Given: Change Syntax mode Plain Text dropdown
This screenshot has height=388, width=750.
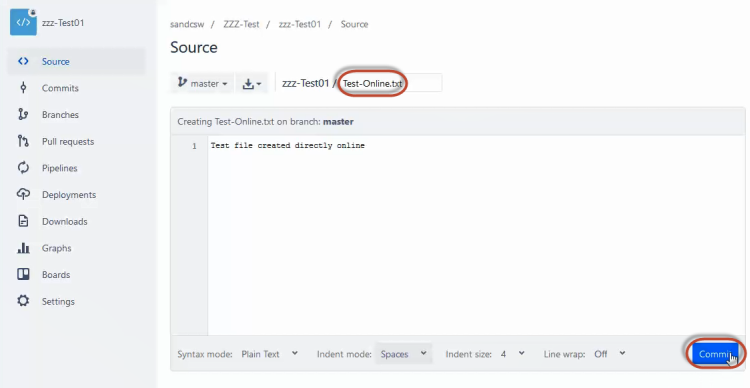Looking at the screenshot, I should [x=269, y=354].
